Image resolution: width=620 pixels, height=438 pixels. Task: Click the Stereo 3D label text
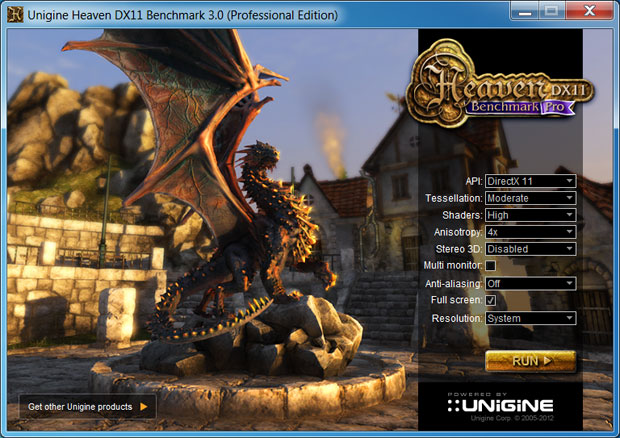pos(459,249)
